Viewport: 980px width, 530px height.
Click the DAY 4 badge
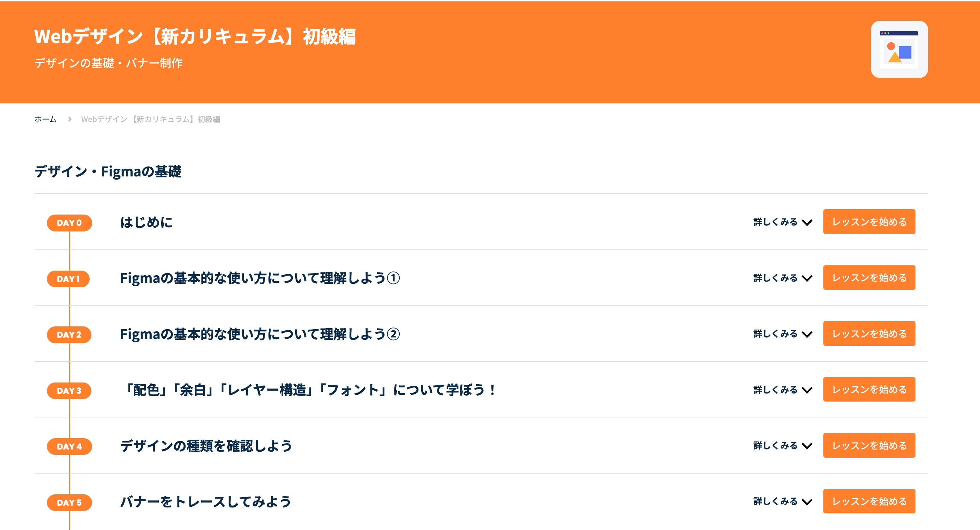tap(69, 447)
